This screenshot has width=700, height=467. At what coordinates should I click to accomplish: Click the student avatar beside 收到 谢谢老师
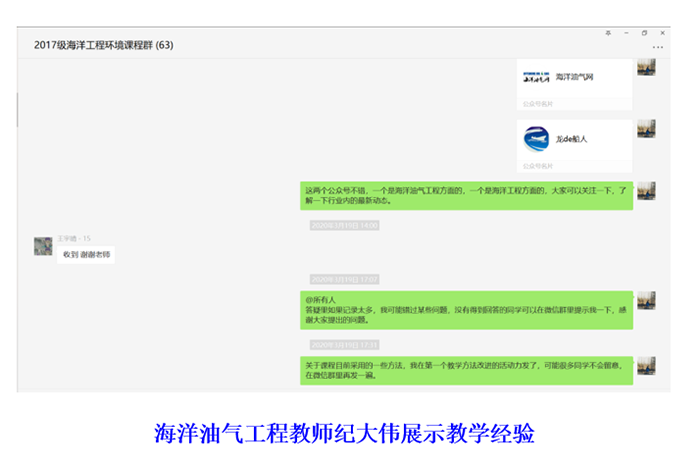43,246
